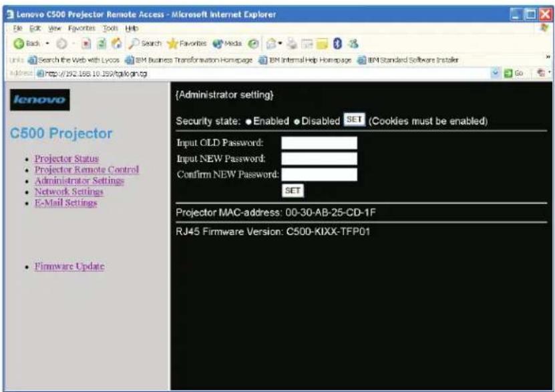Open the File menu

coord(17,28)
